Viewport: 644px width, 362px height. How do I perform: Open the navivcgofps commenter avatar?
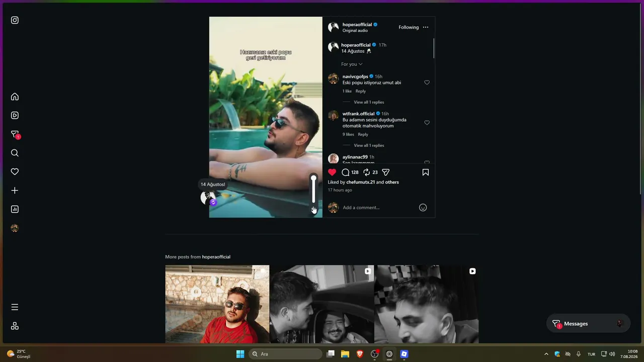(333, 78)
